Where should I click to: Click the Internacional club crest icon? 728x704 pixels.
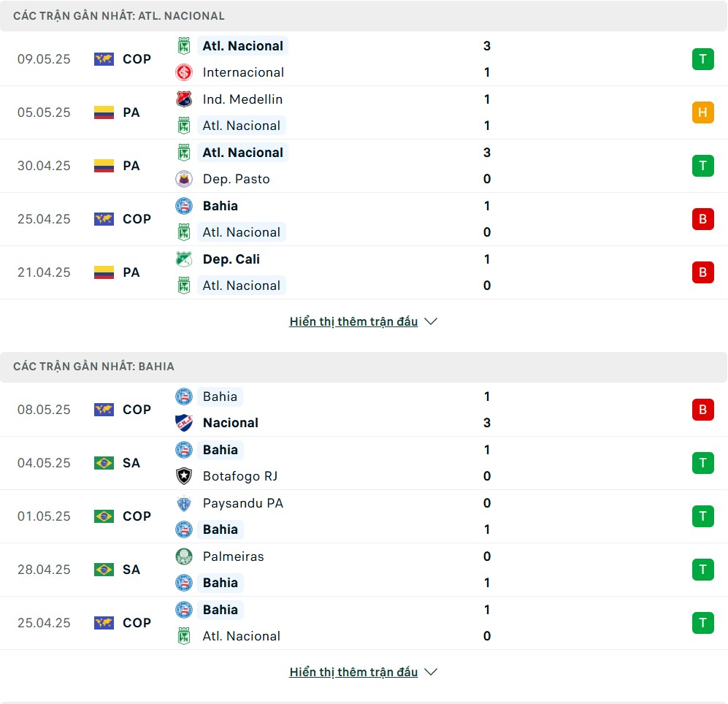coord(184,72)
